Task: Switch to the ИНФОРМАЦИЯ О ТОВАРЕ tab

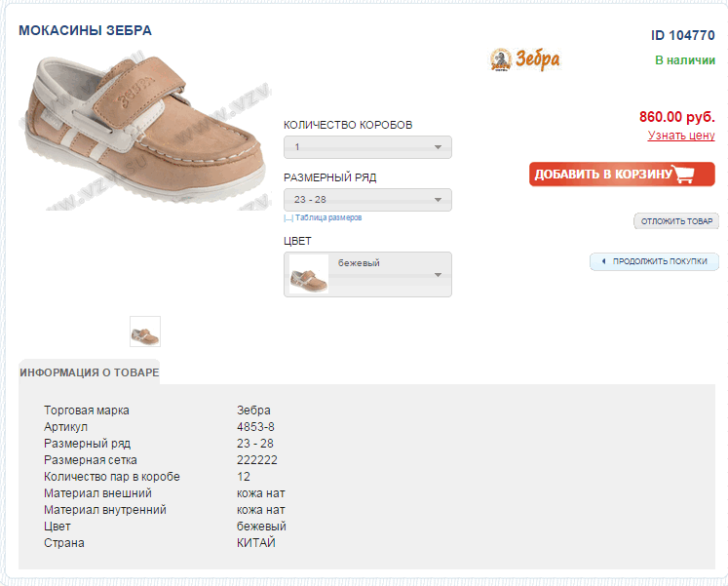Action: click(90, 372)
